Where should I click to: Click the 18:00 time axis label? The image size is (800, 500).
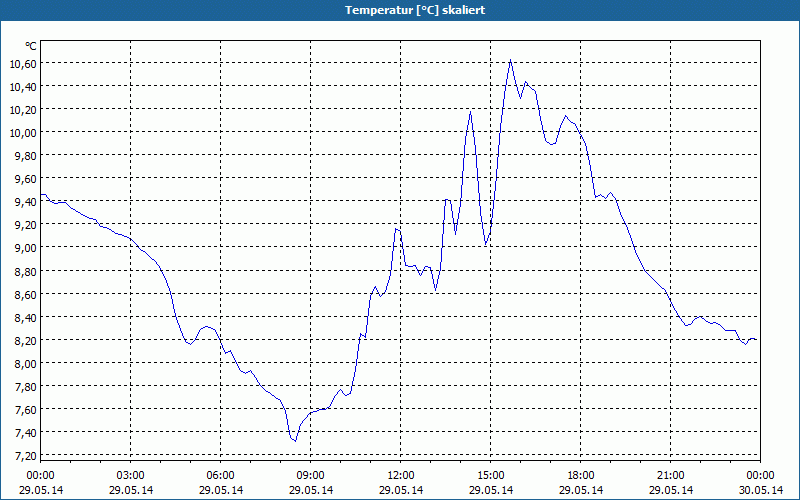581,475
